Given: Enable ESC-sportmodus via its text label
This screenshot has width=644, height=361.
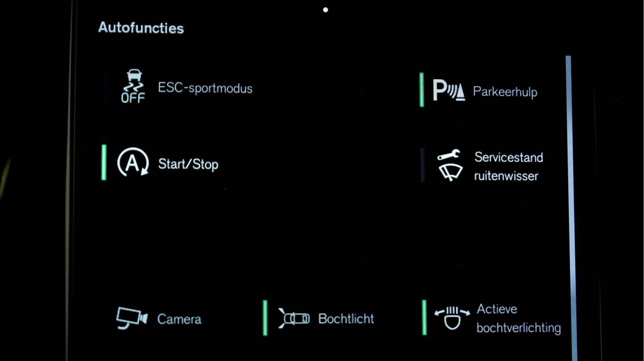Looking at the screenshot, I should coord(205,88).
